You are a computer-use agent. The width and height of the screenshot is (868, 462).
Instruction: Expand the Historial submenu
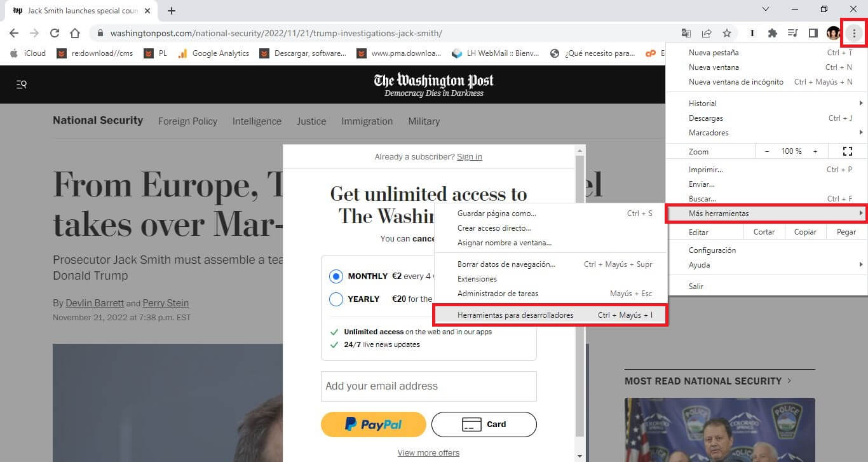[766, 104]
